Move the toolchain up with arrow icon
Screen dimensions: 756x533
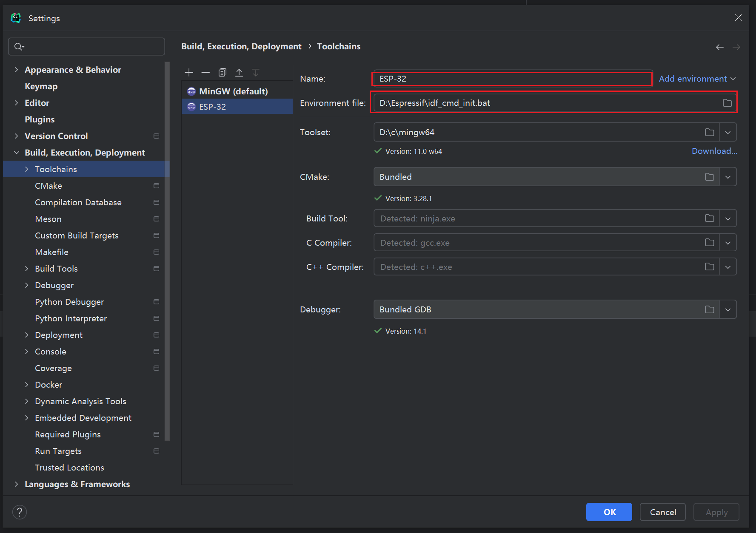coord(239,73)
